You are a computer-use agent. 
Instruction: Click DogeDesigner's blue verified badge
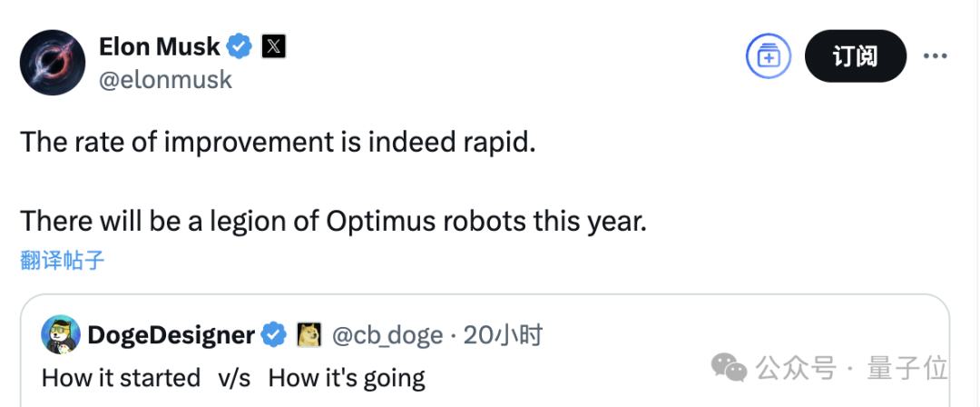click(x=274, y=335)
